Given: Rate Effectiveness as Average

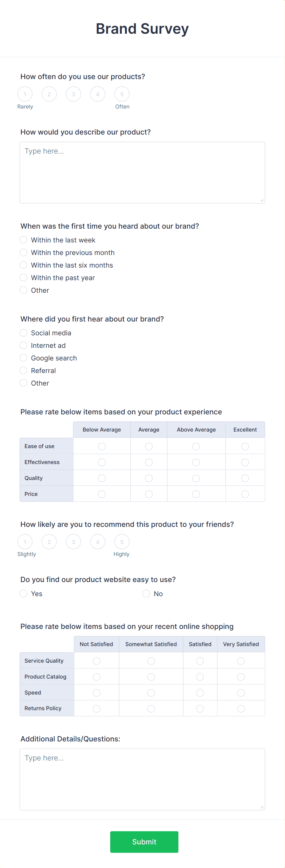Looking at the screenshot, I should point(149,462).
